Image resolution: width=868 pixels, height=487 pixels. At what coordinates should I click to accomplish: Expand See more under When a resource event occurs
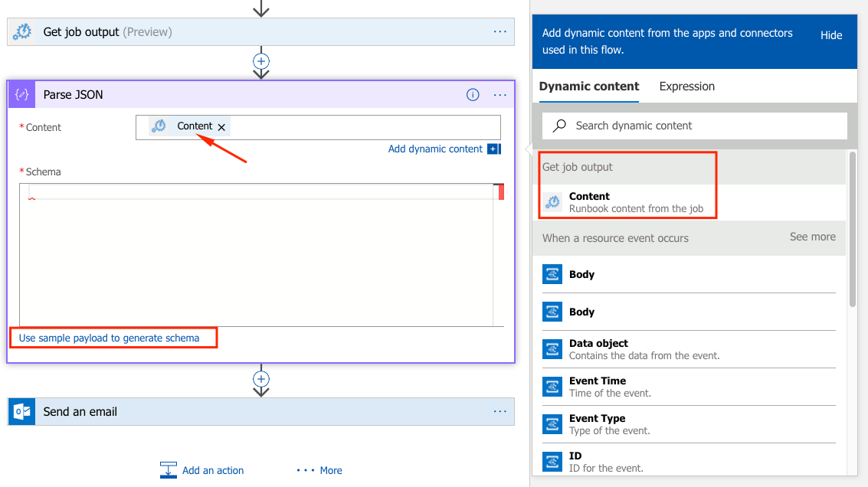point(812,237)
